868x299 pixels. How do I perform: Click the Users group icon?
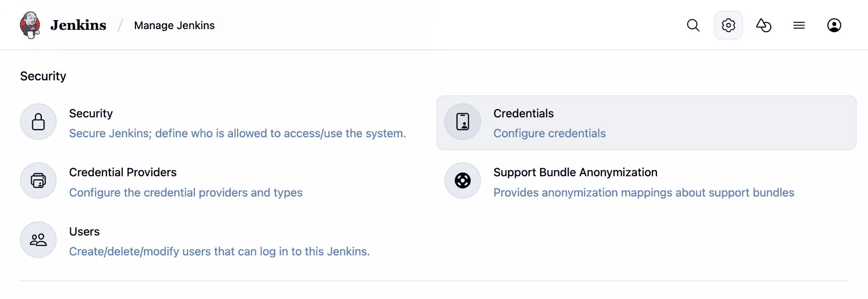38,239
